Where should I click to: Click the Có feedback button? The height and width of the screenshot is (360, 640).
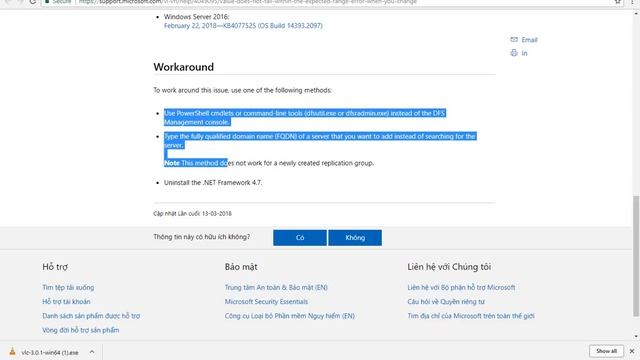(300, 238)
